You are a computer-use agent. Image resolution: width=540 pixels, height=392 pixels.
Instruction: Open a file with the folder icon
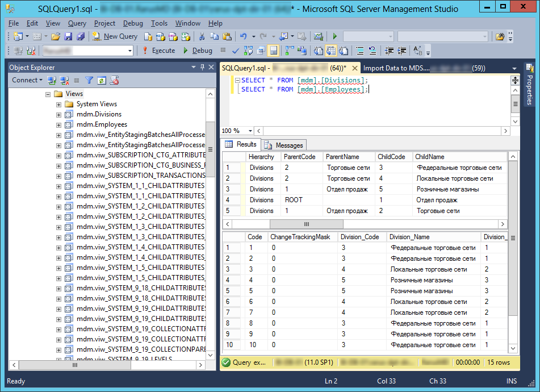pos(56,36)
